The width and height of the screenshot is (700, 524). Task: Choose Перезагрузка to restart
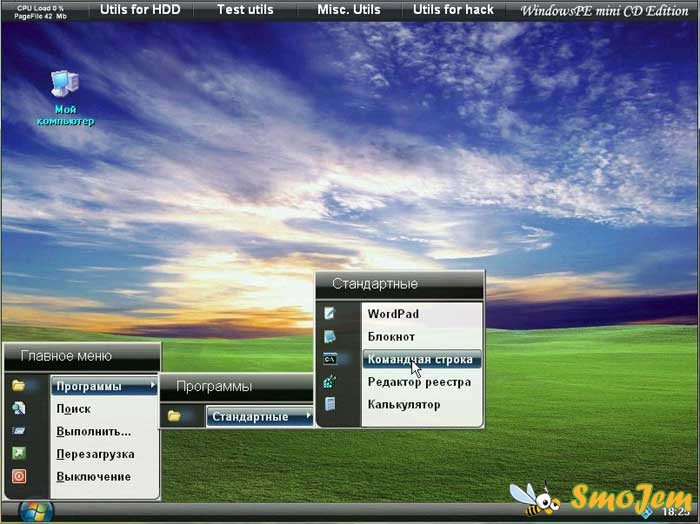[104, 454]
